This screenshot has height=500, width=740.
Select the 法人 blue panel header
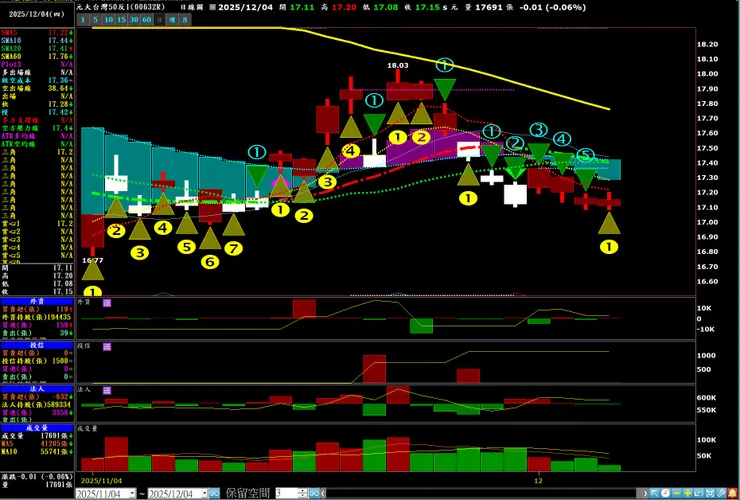tap(37, 389)
